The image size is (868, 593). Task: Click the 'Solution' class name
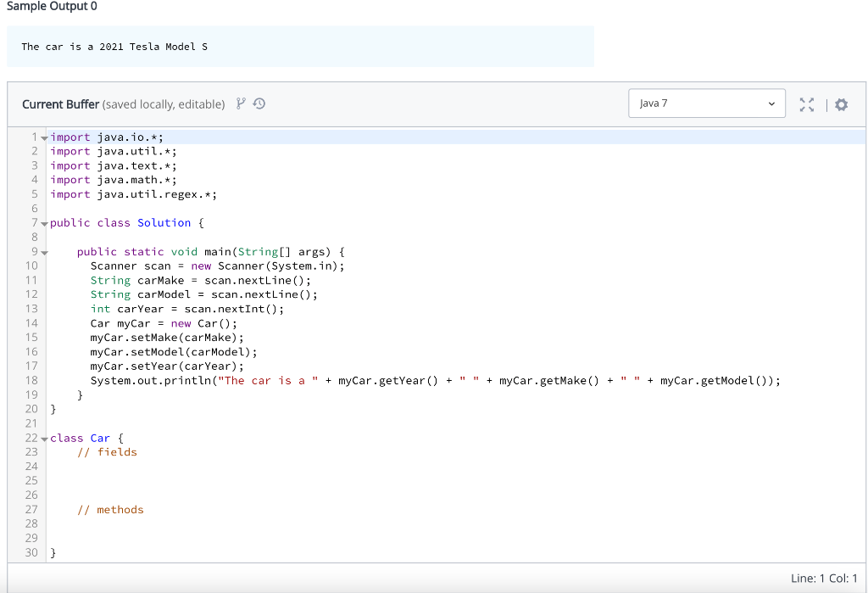[x=164, y=223]
